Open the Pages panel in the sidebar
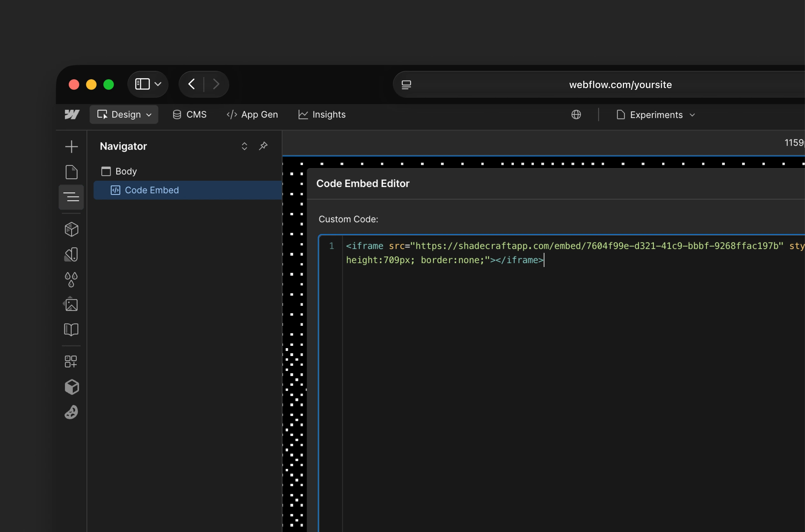Screen dimensions: 805x532 pos(71,172)
